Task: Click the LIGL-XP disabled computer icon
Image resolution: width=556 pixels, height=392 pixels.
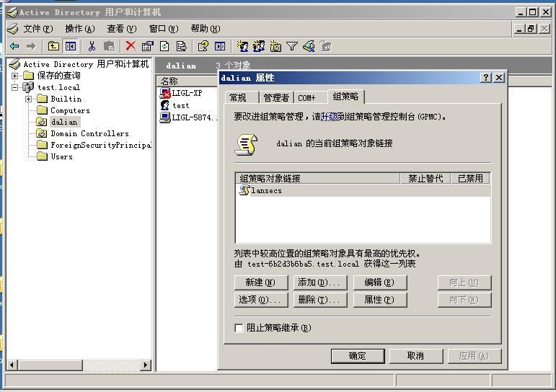Action: pyautogui.click(x=165, y=93)
